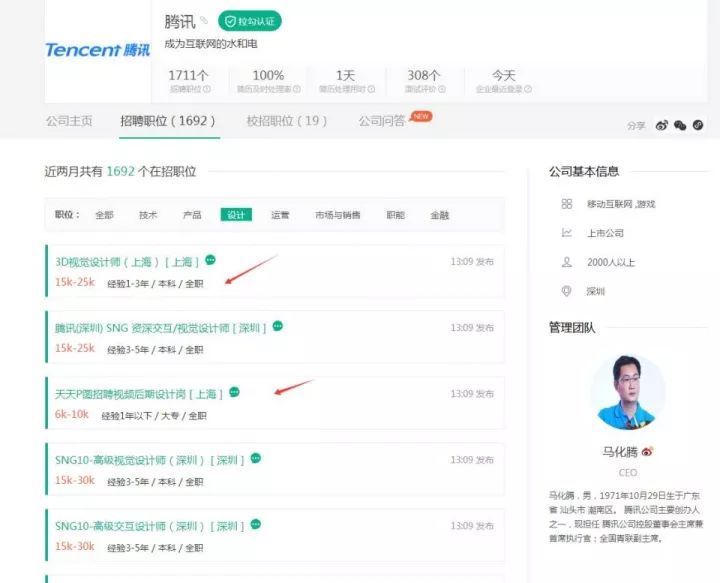Click chat icon beside SNG10-高级视觉设计师
The width and height of the screenshot is (720, 583).
pyautogui.click(x=256, y=458)
